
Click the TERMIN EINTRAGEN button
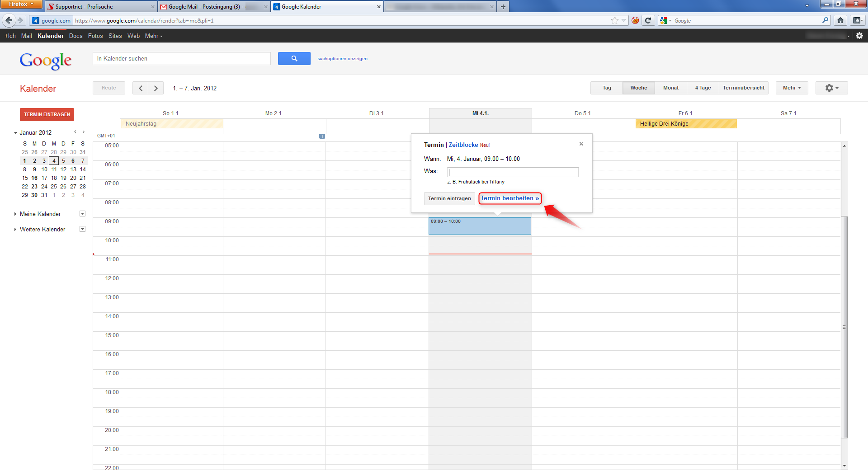pos(47,114)
